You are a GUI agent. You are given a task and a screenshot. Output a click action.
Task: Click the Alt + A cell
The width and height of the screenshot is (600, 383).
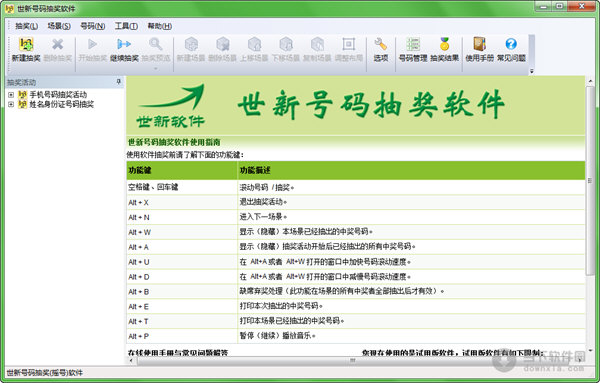point(182,247)
